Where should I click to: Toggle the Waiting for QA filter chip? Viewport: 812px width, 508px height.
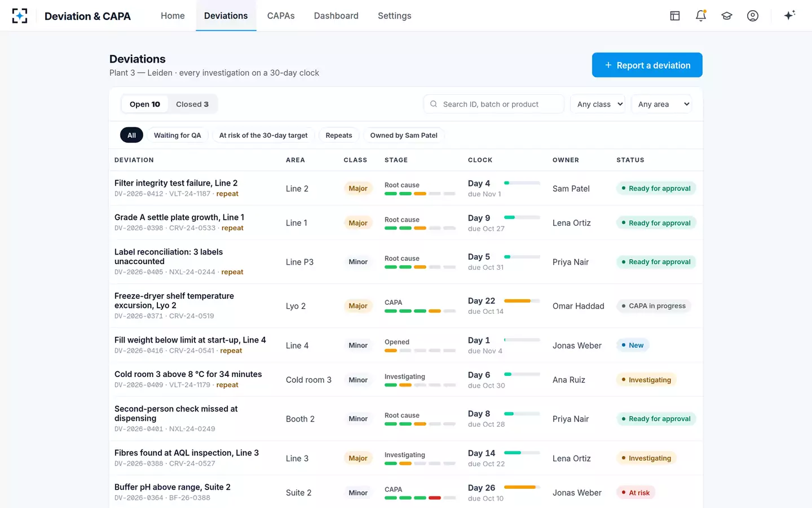[178, 135]
